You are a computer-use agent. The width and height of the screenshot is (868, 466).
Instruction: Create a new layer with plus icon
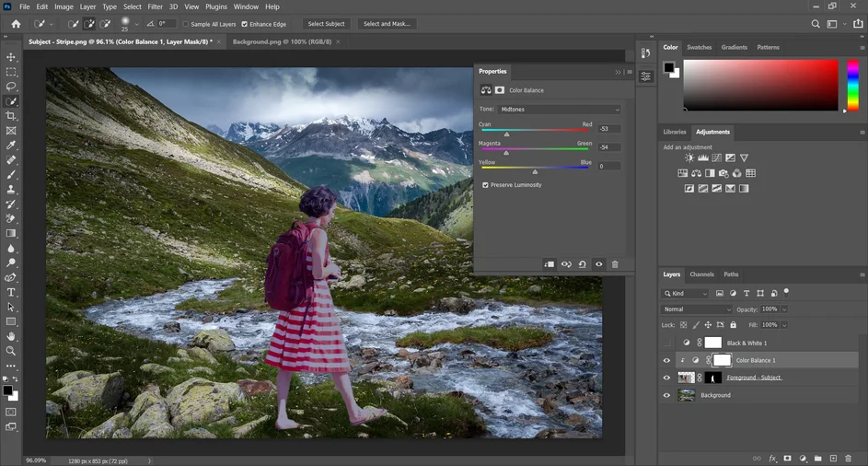tap(833, 458)
